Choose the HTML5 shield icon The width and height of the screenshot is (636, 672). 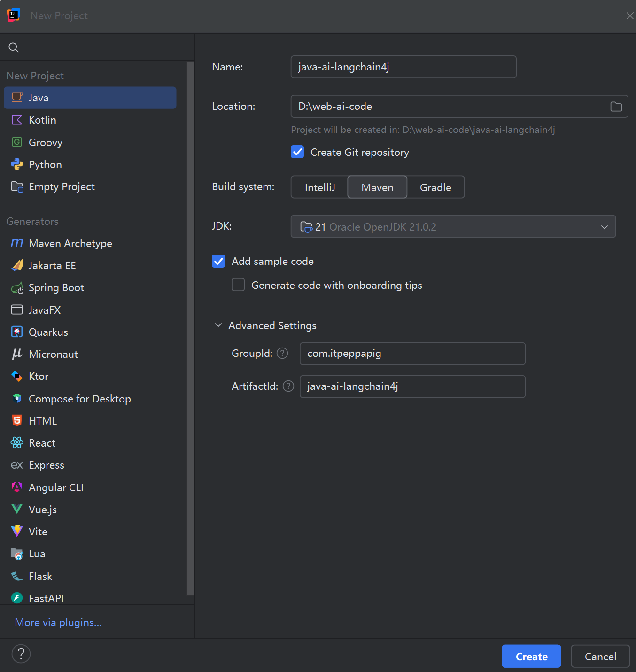click(x=17, y=420)
